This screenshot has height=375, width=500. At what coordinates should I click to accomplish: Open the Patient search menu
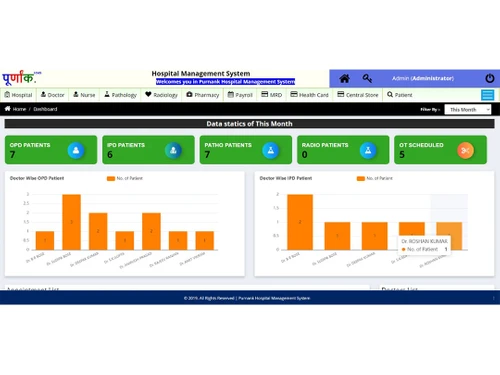(400, 95)
